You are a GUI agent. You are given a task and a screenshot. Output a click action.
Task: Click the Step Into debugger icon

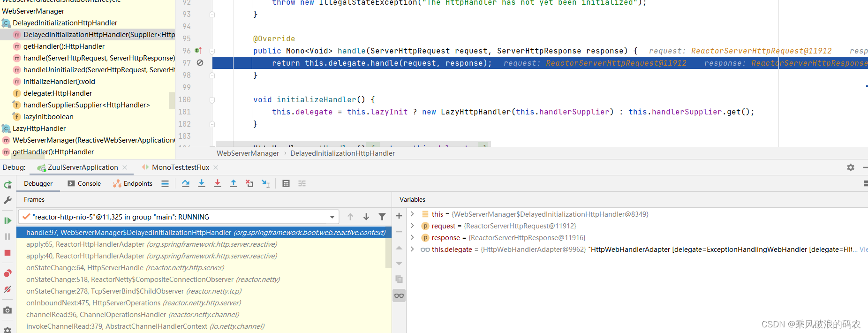(202, 183)
